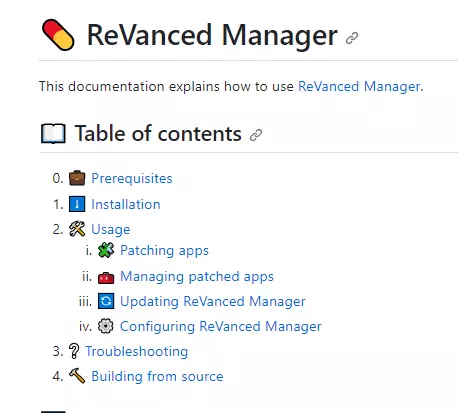458x413 pixels.
Task: Open the ReVanced Manager link in intro sentence
Action: pyautogui.click(x=359, y=86)
